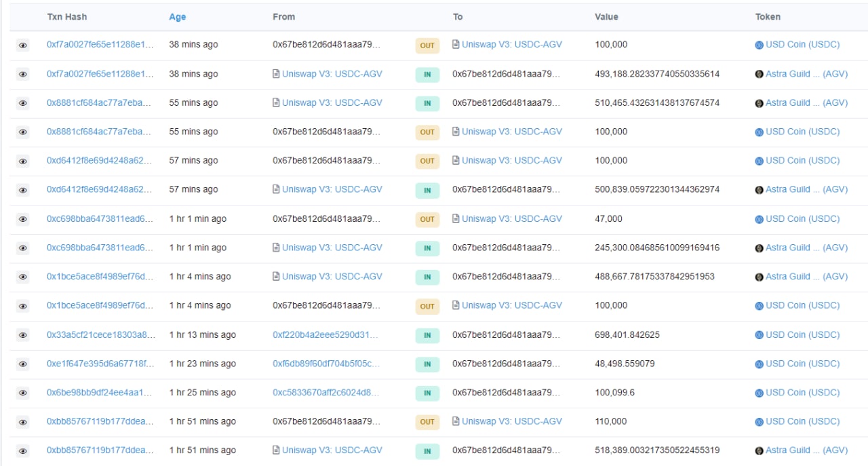Click the eye icon for 110,000 USDC row

tap(23, 422)
